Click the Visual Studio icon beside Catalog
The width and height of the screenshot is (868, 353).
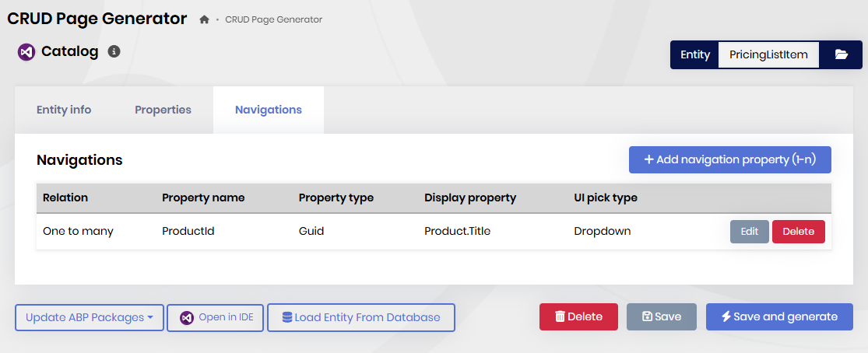(26, 52)
